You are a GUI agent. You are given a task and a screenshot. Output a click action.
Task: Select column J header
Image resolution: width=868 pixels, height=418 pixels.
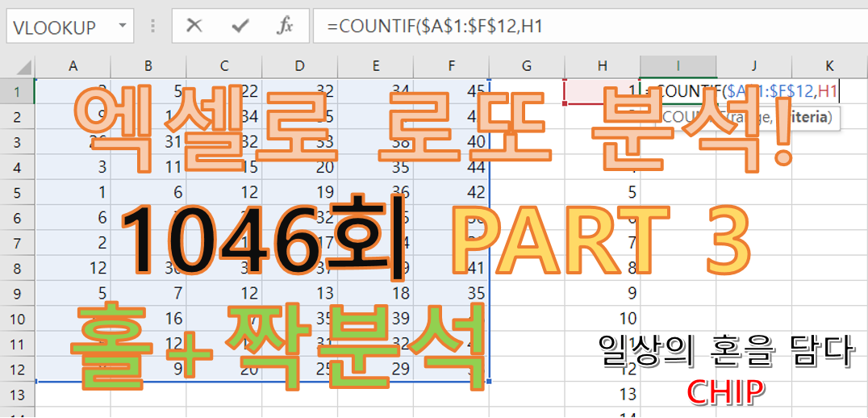pyautogui.click(x=754, y=66)
